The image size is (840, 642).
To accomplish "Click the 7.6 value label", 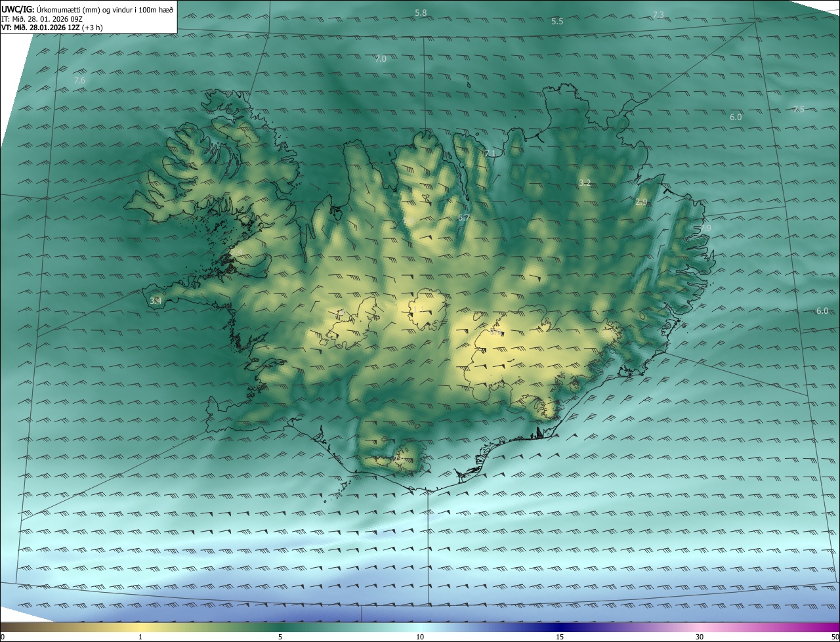I will coord(79,81).
